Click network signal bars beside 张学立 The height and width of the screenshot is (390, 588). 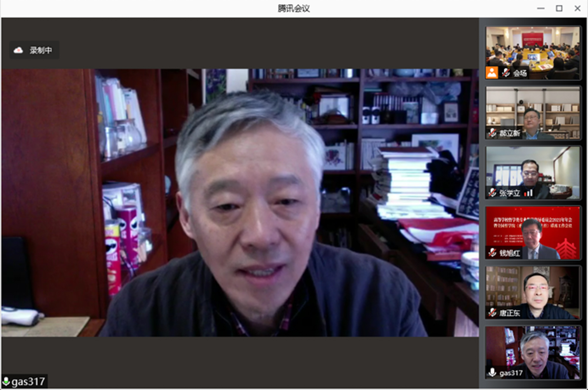pos(528,193)
